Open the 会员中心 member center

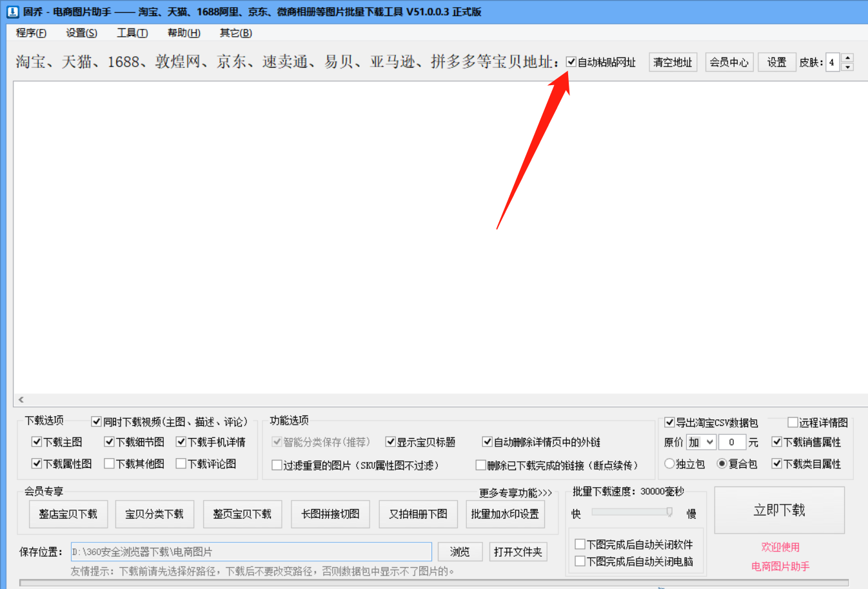pyautogui.click(x=729, y=62)
